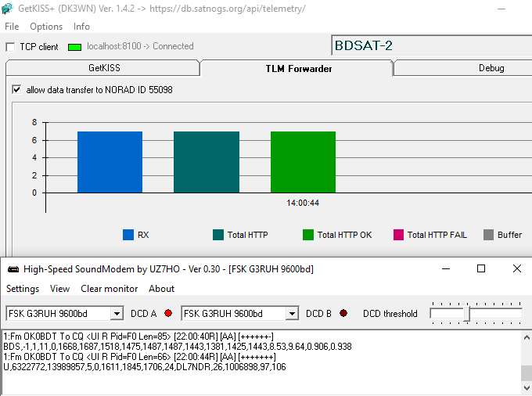532x396 pixels.
Task: Click the DCD A red indicator light
Action: [x=168, y=313]
